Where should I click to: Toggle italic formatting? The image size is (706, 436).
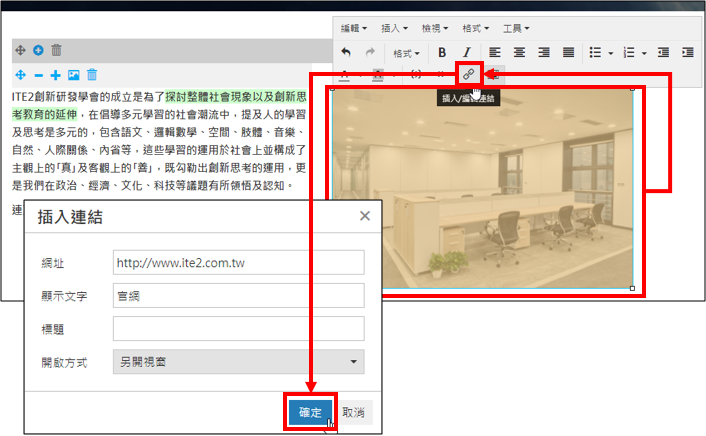coord(467,53)
